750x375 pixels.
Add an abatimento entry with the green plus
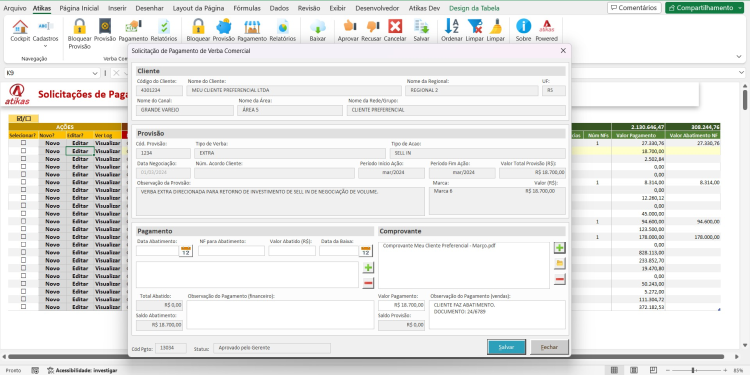point(368,267)
